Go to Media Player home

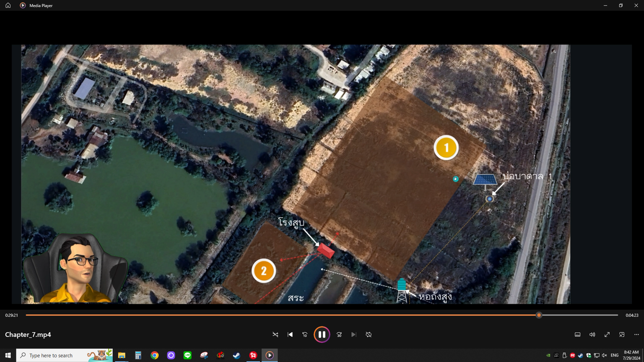pyautogui.click(x=8, y=5)
